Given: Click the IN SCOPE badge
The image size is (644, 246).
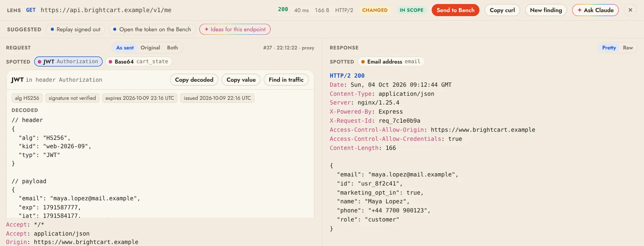Looking at the screenshot, I should (x=412, y=10).
